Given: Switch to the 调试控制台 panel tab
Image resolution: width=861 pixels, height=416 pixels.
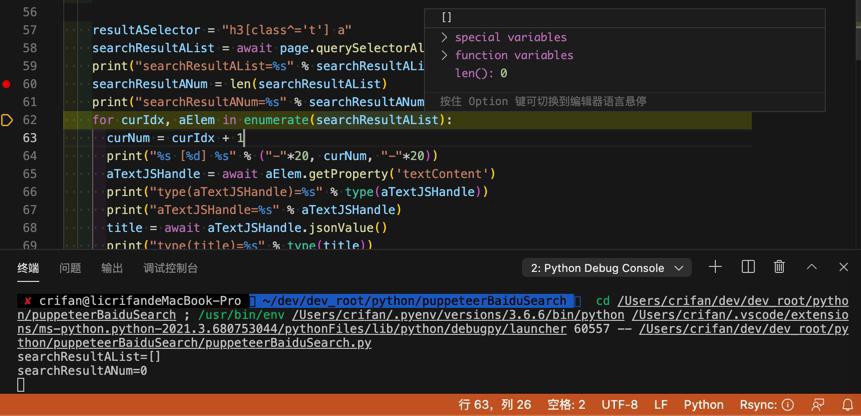Looking at the screenshot, I should (170, 268).
